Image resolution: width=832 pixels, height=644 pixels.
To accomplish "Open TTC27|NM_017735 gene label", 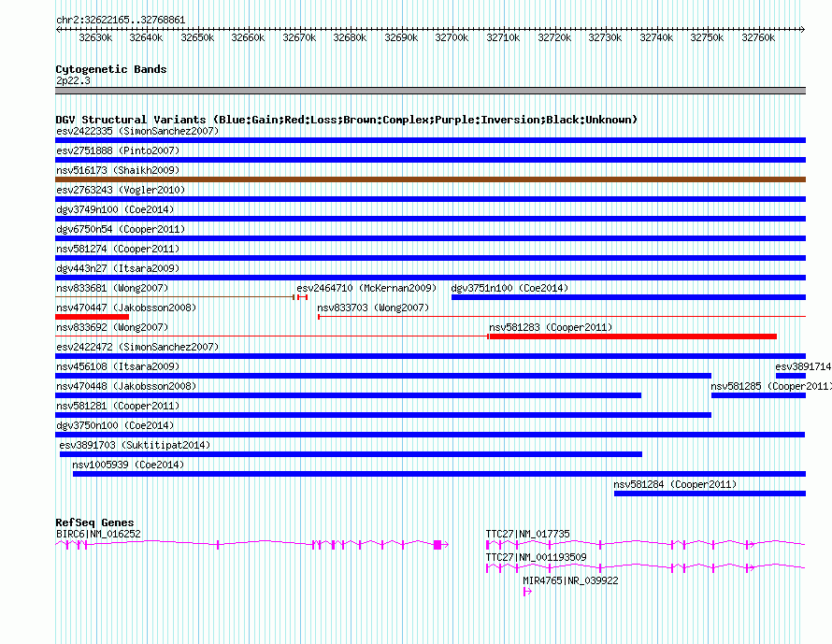I will [527, 535].
